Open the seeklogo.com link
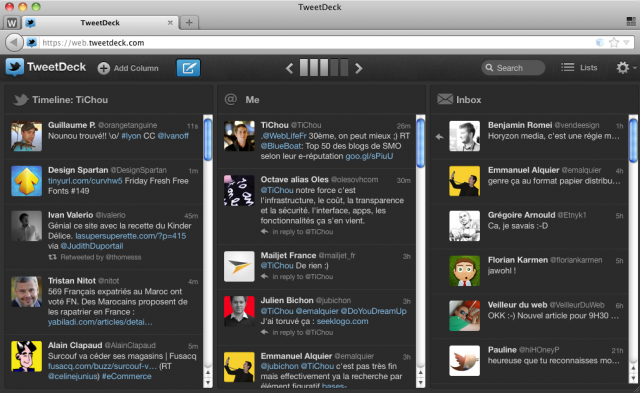640x393 pixels. [342, 321]
